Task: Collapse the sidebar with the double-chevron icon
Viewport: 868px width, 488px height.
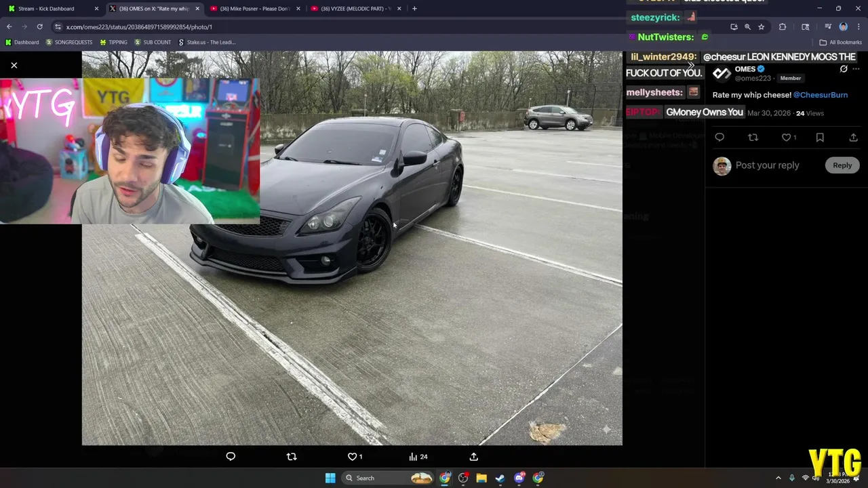Action: (690, 65)
